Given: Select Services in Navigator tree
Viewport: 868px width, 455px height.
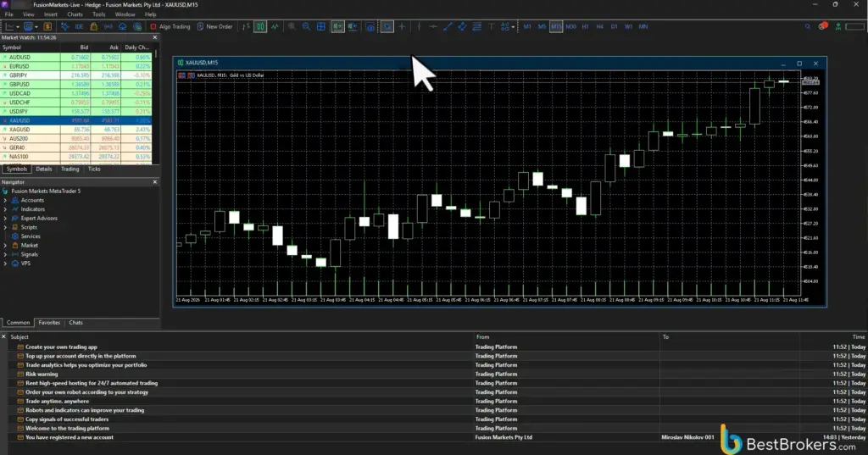Looking at the screenshot, I should click(x=31, y=236).
